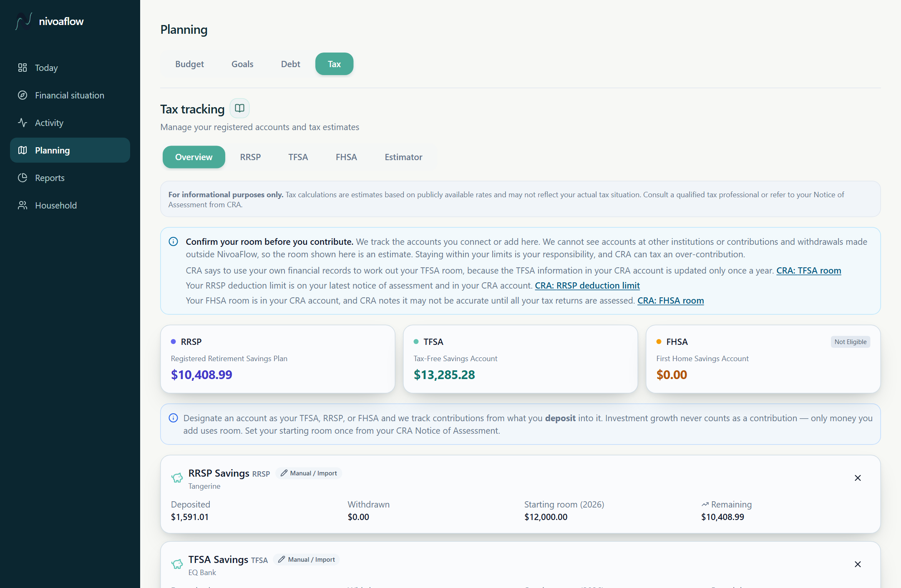Click info icon beside Designate an account notice
The height and width of the screenshot is (588, 901).
[x=173, y=418]
